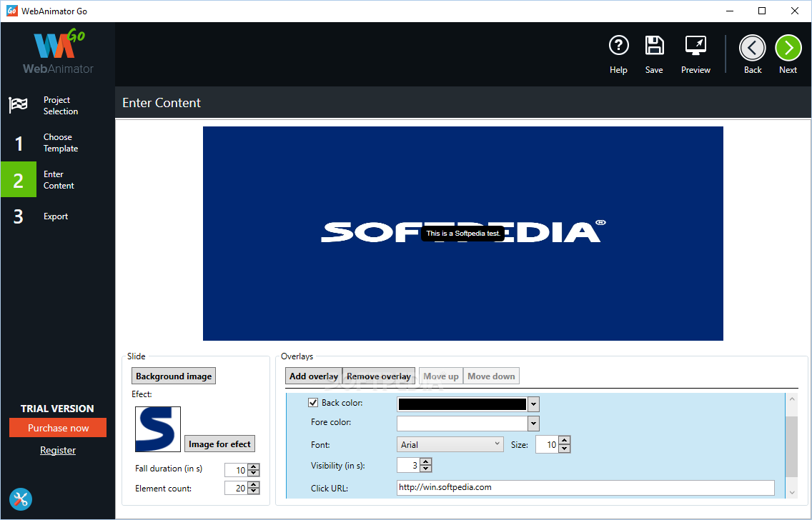Click the effect image thumbnail

pyautogui.click(x=158, y=429)
